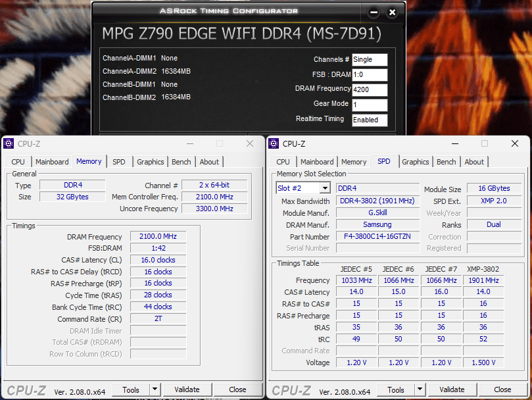Click Validate button in left CPU-Z window

[187, 389]
